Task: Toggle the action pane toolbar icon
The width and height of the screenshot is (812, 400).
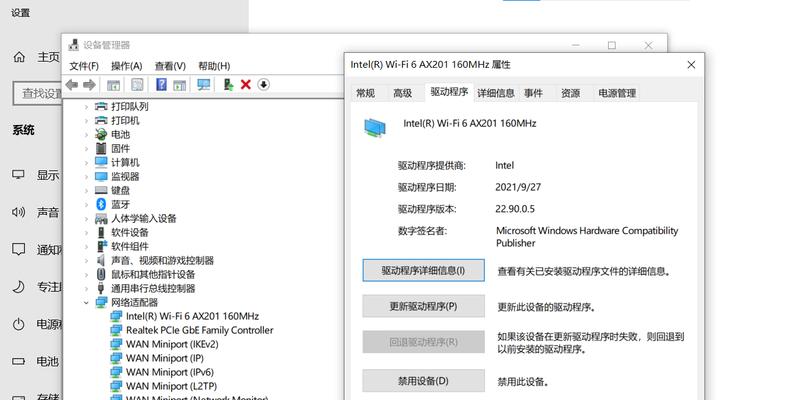Action: (179, 85)
